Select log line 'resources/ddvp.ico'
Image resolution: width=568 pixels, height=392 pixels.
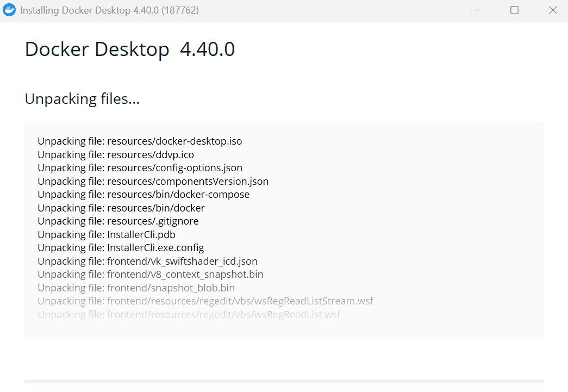click(116, 155)
